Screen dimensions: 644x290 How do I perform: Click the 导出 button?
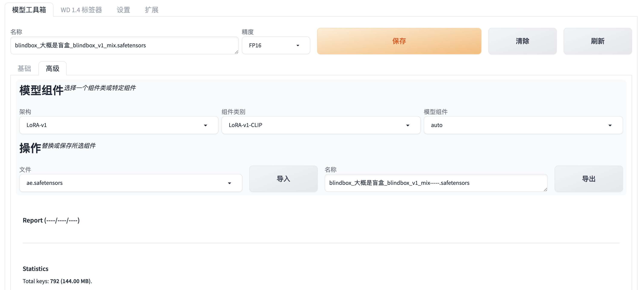(588, 179)
